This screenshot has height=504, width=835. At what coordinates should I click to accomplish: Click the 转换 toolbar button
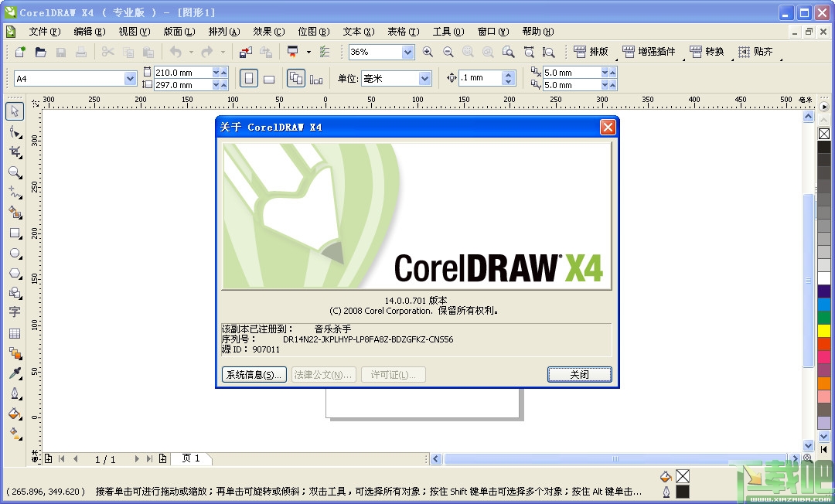pyautogui.click(x=707, y=52)
